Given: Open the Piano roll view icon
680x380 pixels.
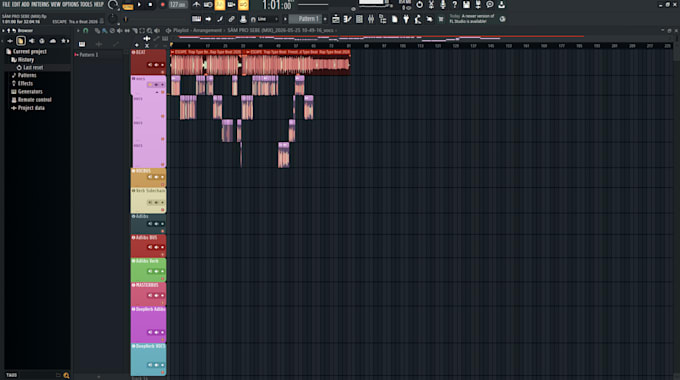Looking at the screenshot, I should point(347,19).
